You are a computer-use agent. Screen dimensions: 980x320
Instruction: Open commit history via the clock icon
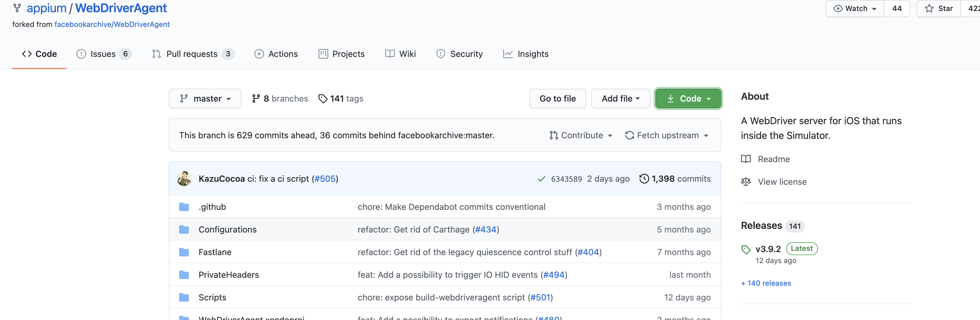pos(644,179)
